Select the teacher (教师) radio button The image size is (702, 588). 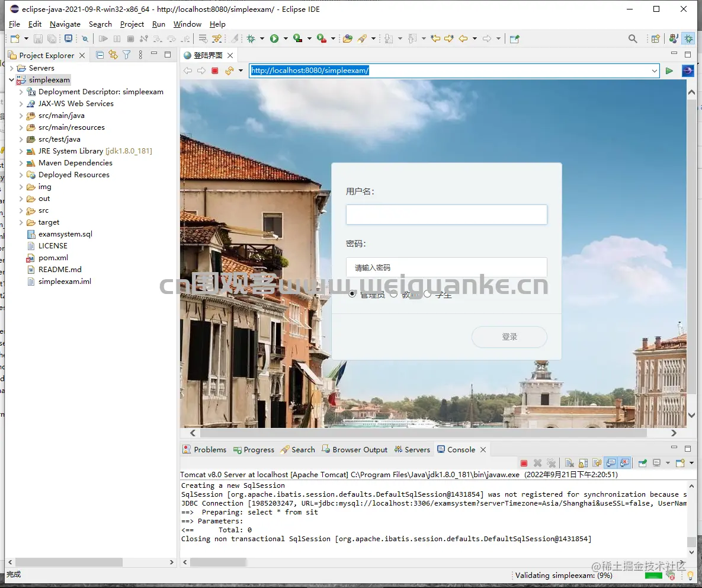[393, 294]
